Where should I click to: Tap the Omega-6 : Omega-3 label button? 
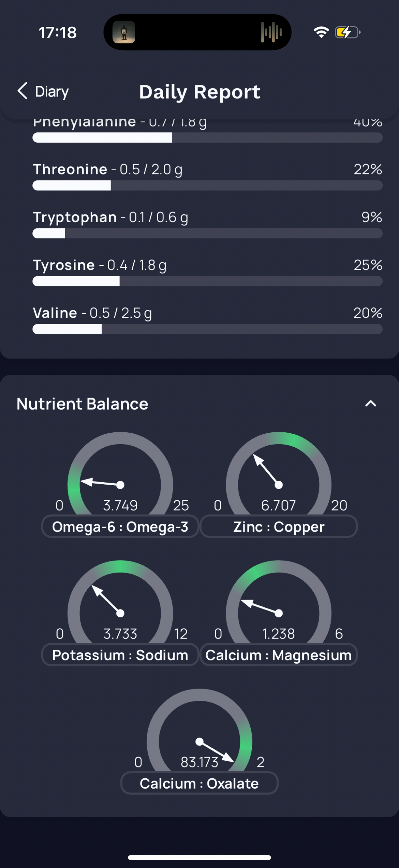(x=120, y=526)
